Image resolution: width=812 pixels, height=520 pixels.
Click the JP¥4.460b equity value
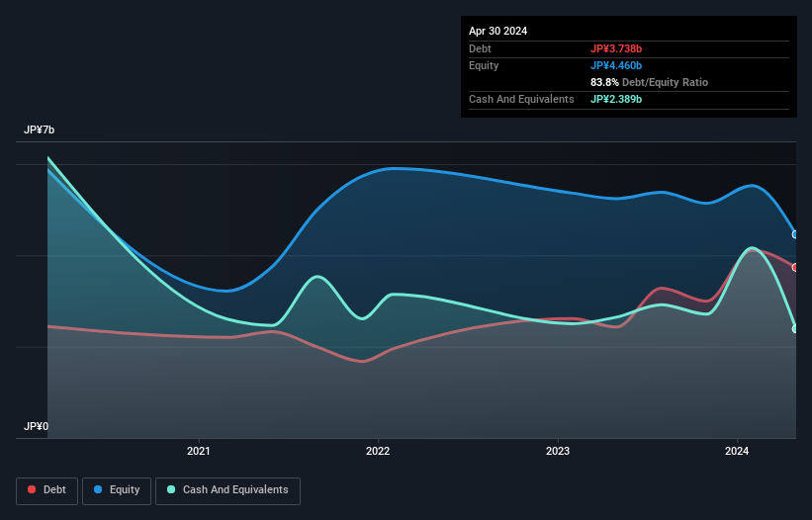[x=616, y=65]
